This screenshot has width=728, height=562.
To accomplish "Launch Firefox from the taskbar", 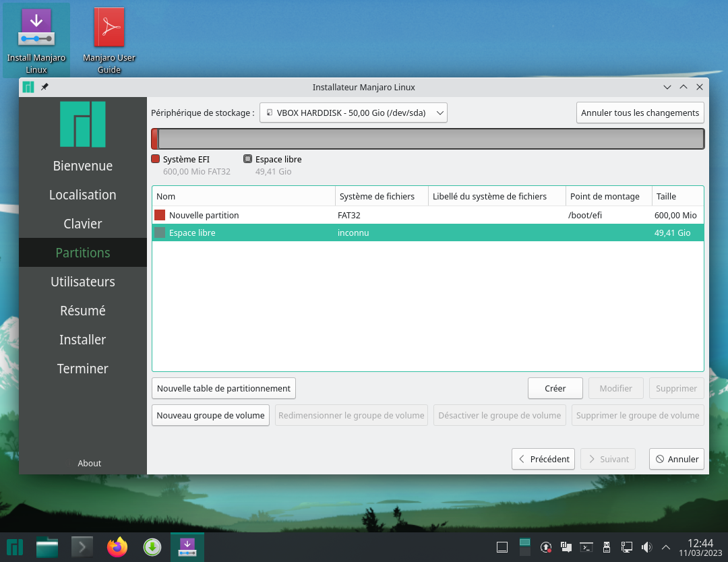I will (x=117, y=547).
